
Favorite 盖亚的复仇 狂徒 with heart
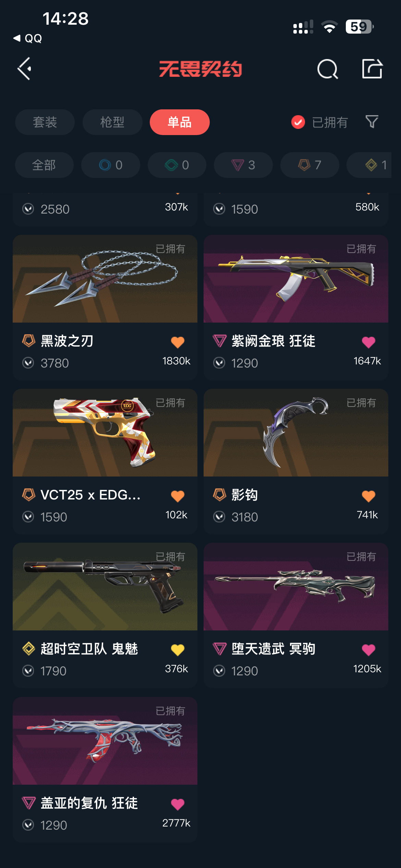[x=178, y=804]
